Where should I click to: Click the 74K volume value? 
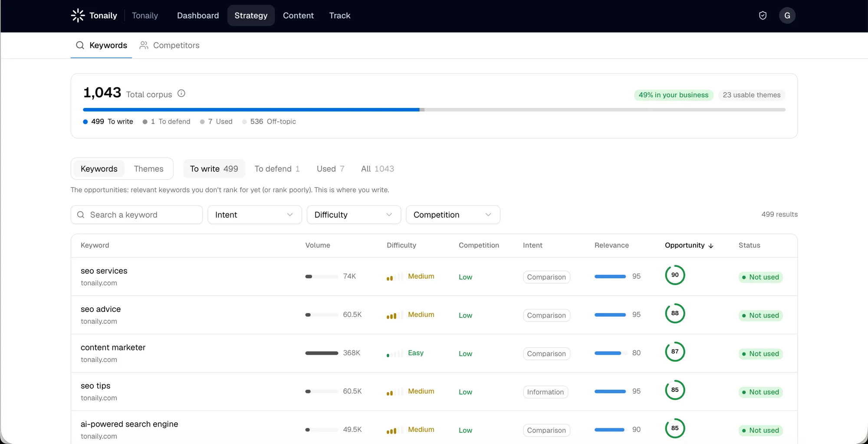[349, 276]
